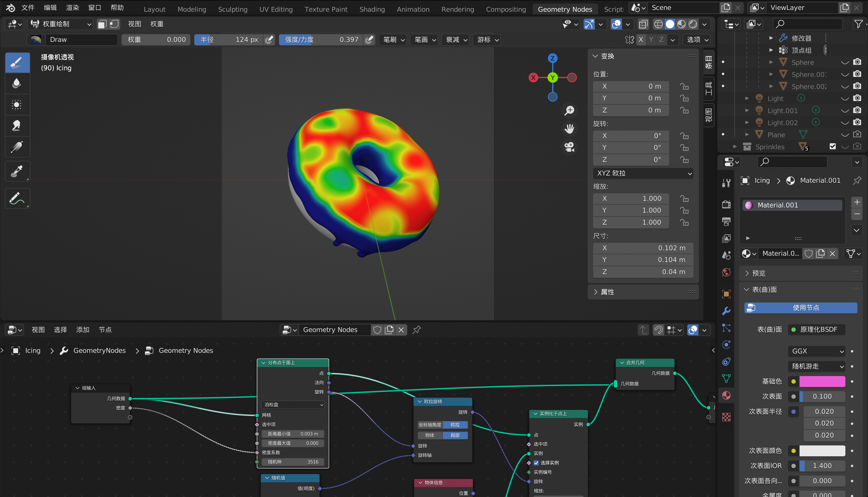Viewport: 868px width, 497px height.
Task: Enable the Sprinkles collection checkbox
Action: pyautogui.click(x=832, y=147)
